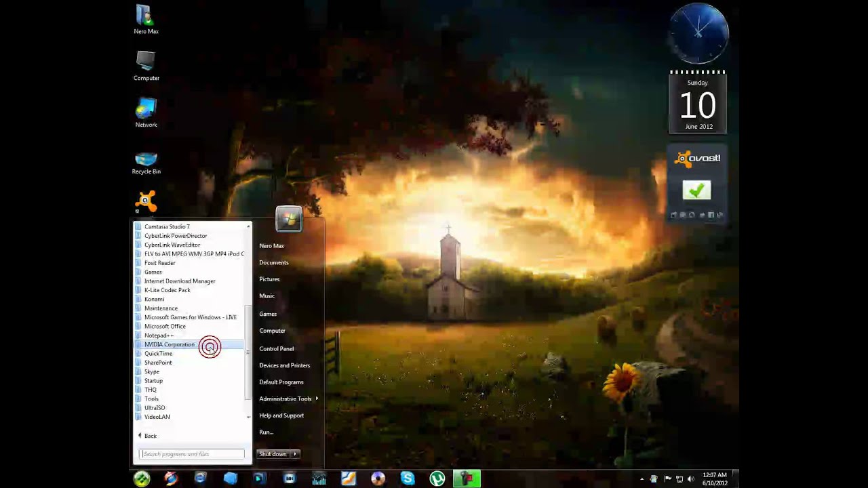This screenshot has width=868, height=488.
Task: Open Skype from the taskbar
Action: tap(408, 479)
